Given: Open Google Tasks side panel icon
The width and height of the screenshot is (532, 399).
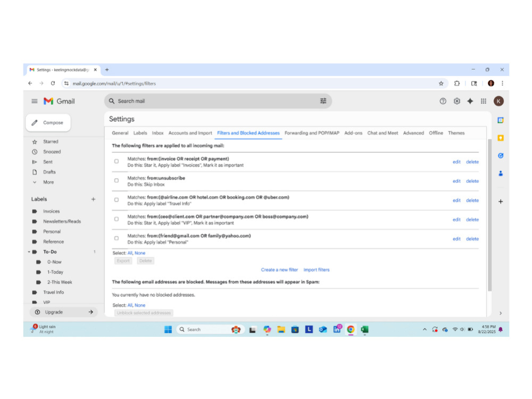Looking at the screenshot, I should pyautogui.click(x=501, y=156).
